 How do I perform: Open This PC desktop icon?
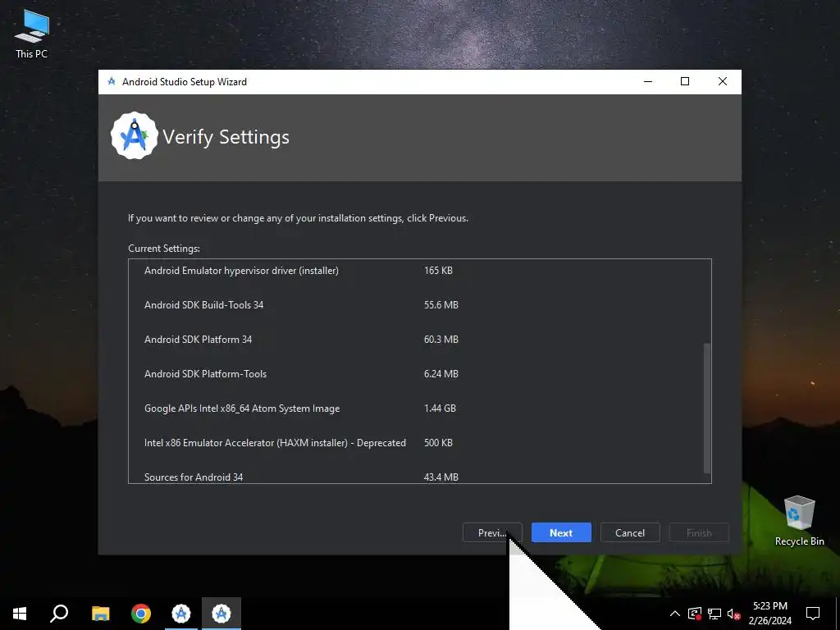pyautogui.click(x=32, y=33)
